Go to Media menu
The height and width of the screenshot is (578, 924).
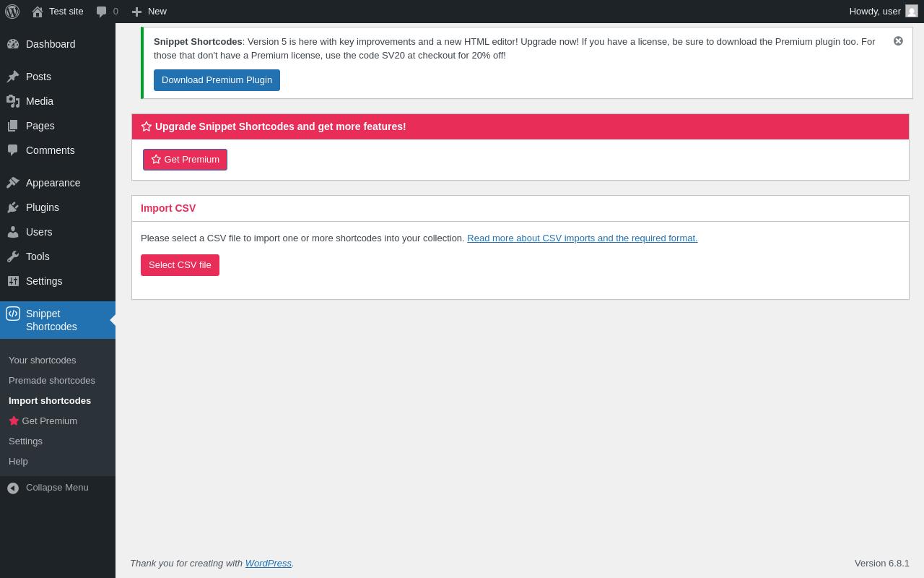[x=40, y=101]
